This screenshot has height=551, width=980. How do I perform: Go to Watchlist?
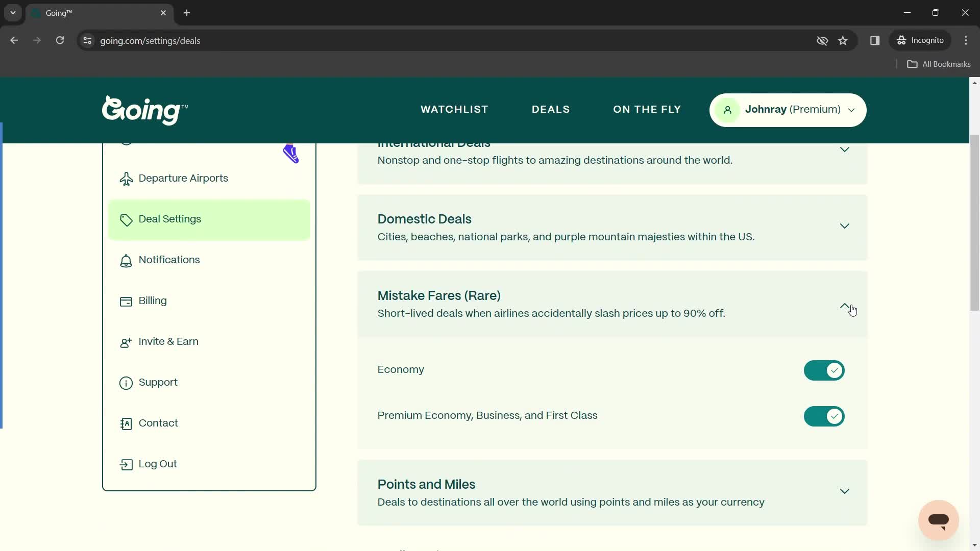454,109
